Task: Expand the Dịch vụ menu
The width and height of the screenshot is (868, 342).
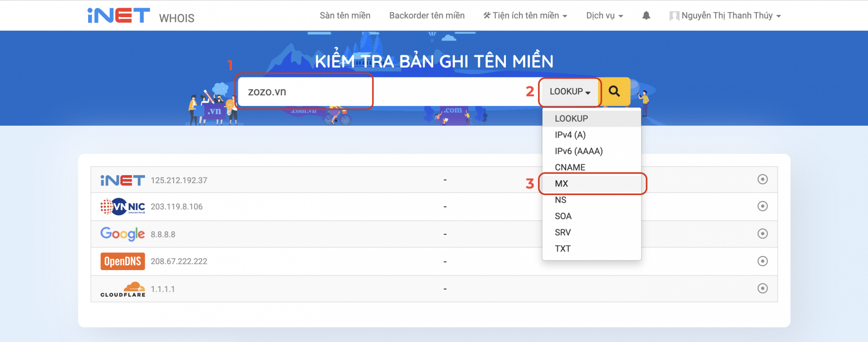Action: pyautogui.click(x=604, y=16)
